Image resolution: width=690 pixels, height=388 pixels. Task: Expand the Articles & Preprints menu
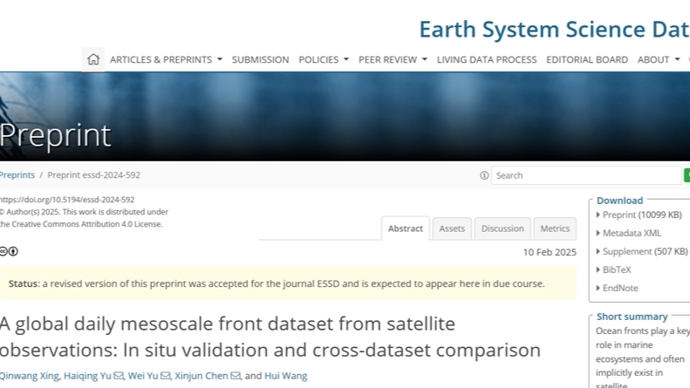166,59
